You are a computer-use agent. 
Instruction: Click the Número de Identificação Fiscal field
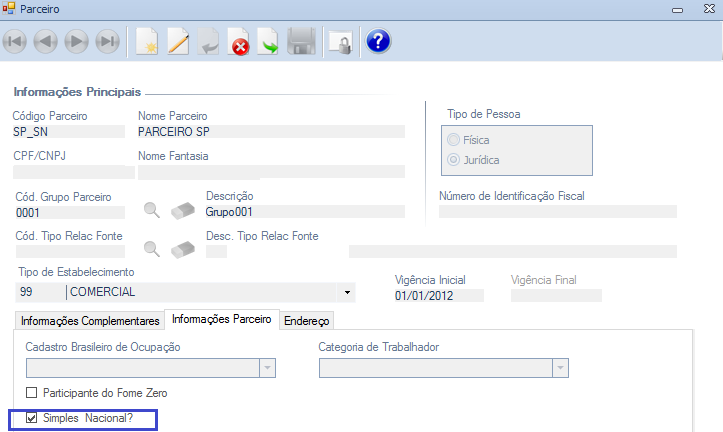pos(558,212)
